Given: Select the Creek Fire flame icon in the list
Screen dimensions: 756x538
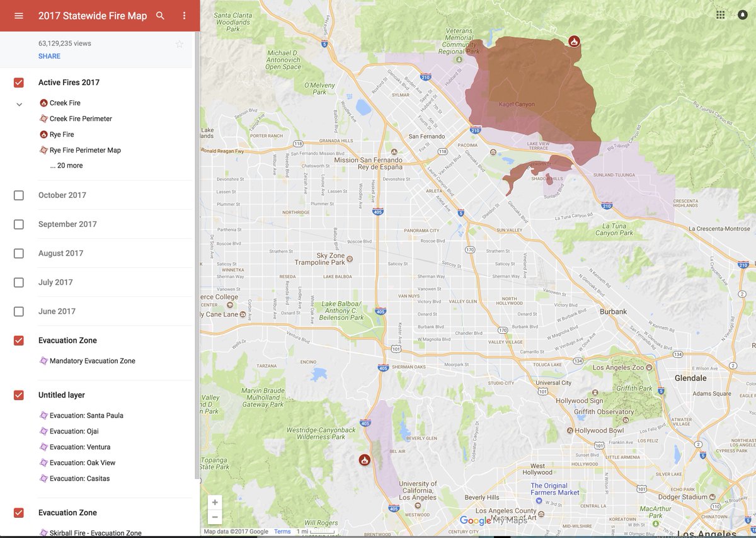Looking at the screenshot, I should [x=43, y=103].
